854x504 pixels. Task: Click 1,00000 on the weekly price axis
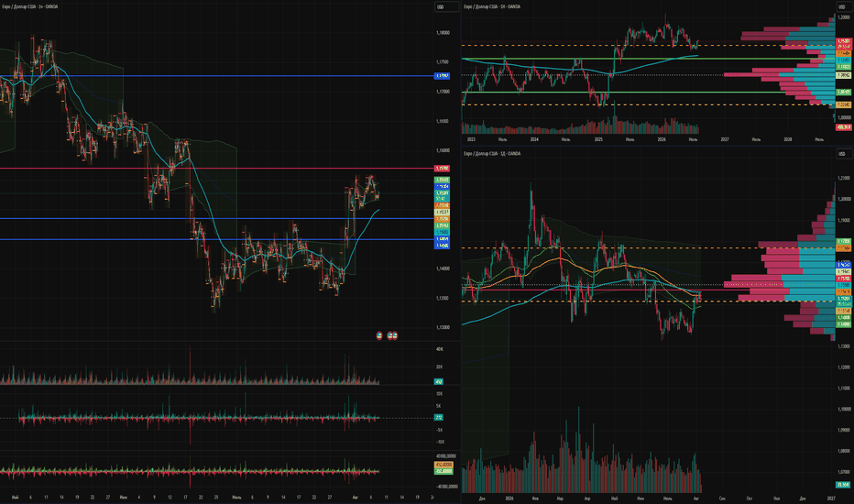(844, 117)
